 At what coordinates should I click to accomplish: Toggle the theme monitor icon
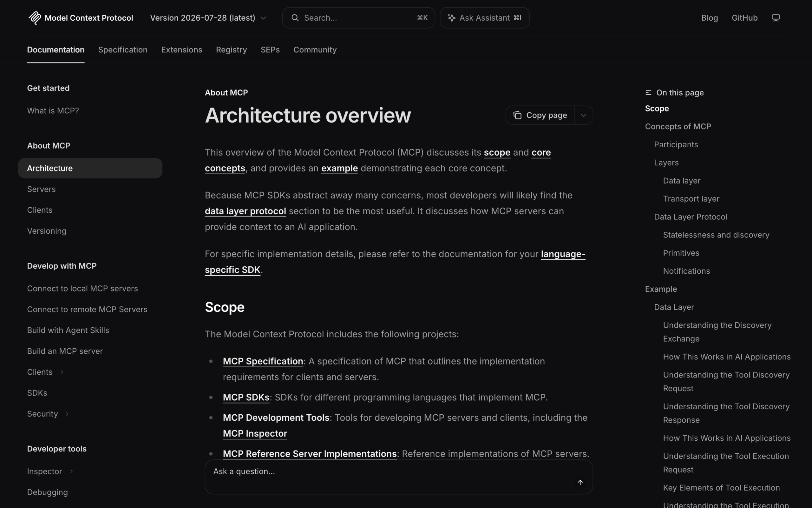pos(776,18)
